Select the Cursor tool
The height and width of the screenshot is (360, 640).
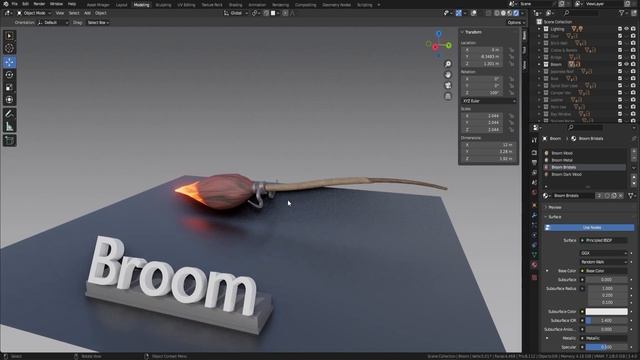click(9, 49)
